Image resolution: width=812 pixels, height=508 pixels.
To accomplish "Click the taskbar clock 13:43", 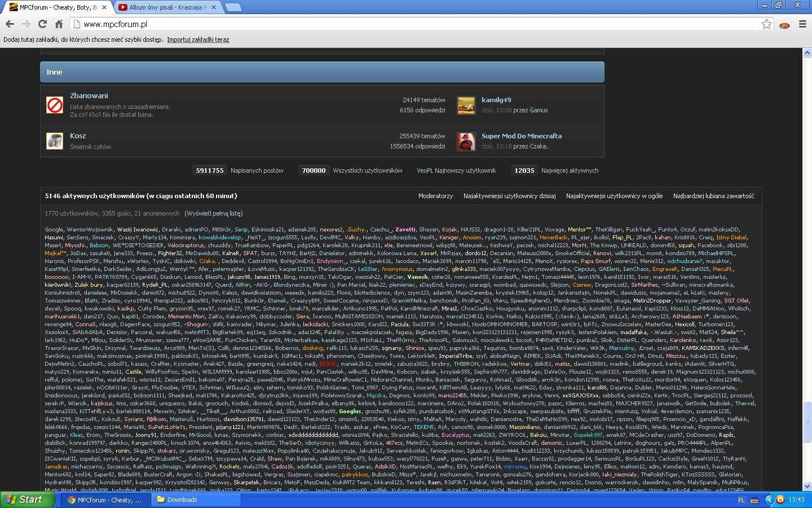I will click(796, 500).
